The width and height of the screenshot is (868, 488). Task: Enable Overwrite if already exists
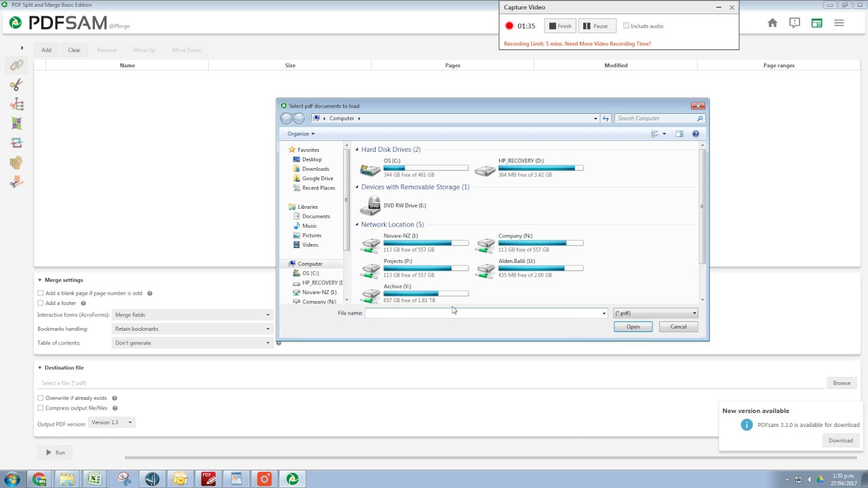coord(41,398)
